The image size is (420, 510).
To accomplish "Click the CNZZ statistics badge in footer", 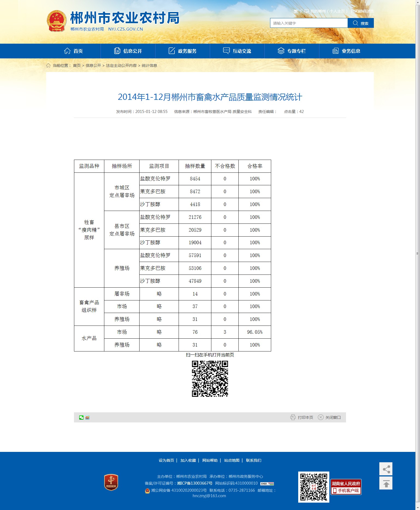I will click(267, 484).
